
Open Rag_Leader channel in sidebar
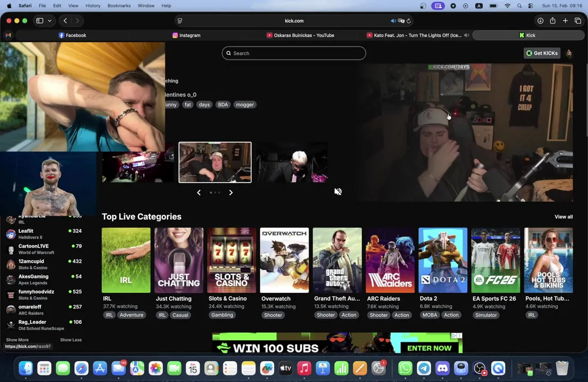(44, 325)
